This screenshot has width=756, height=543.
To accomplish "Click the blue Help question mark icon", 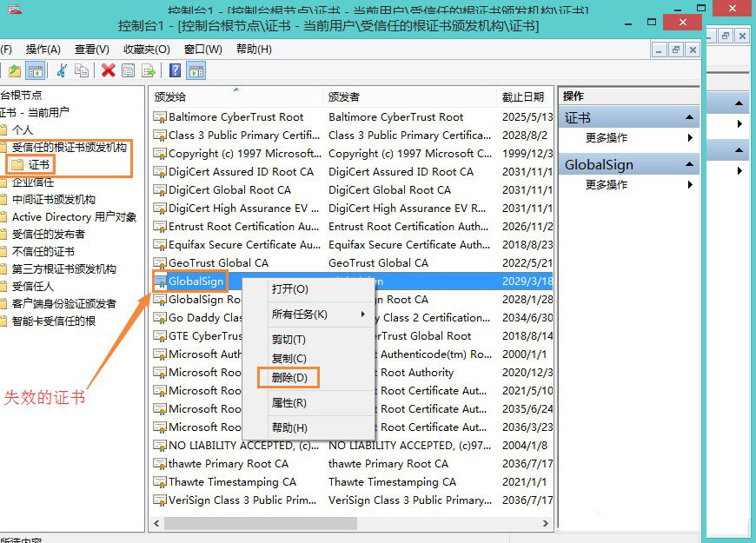I will point(176,71).
